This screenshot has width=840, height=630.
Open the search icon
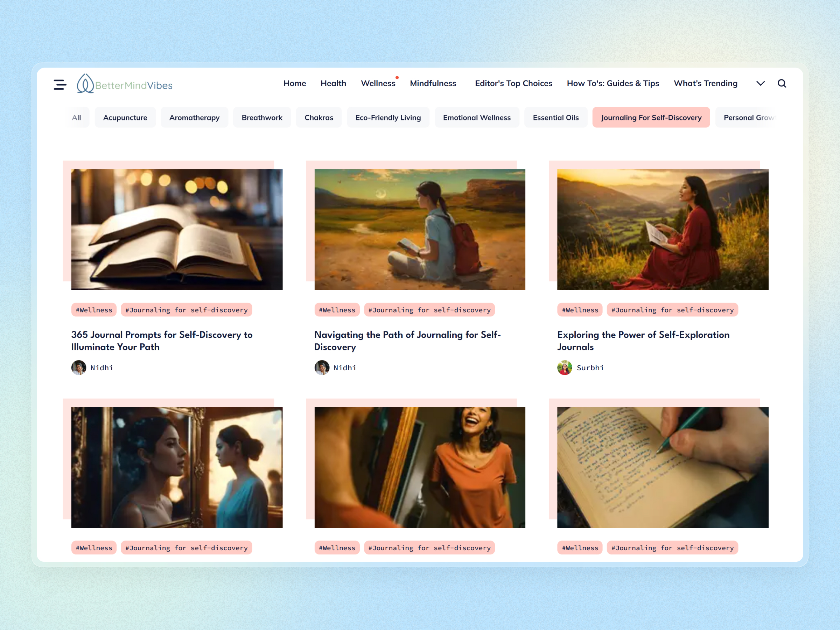pyautogui.click(x=782, y=83)
